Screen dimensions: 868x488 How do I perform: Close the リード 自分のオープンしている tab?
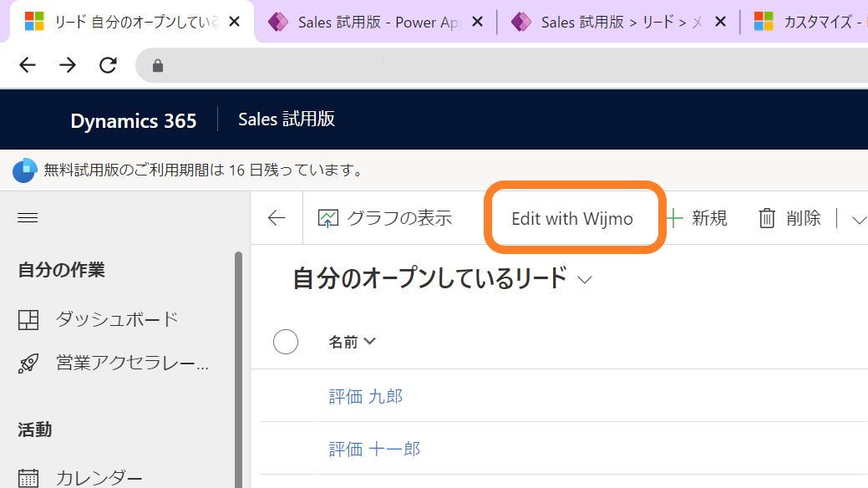(234, 22)
